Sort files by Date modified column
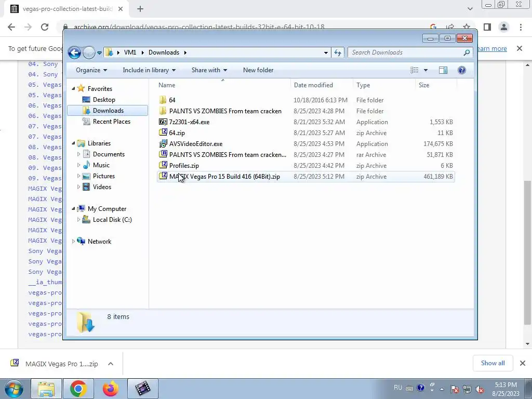 322,85
